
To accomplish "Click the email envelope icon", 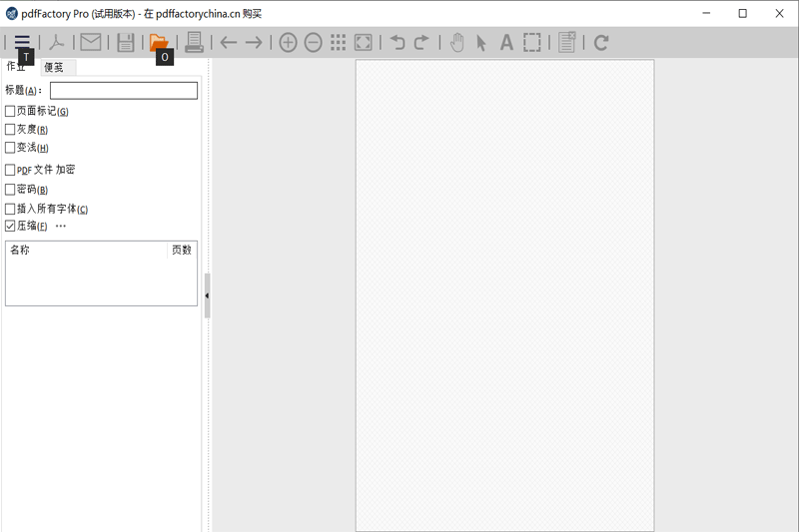I will point(91,42).
